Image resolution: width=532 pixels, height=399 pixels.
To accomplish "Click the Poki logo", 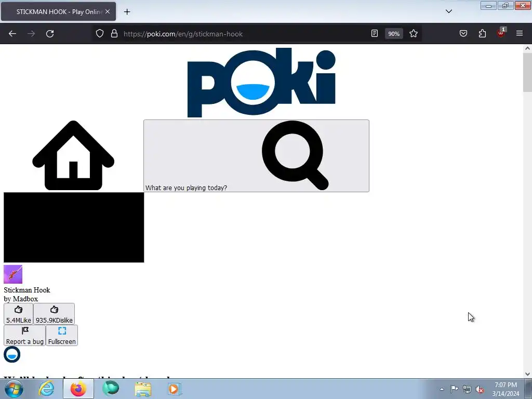I will 261,83.
